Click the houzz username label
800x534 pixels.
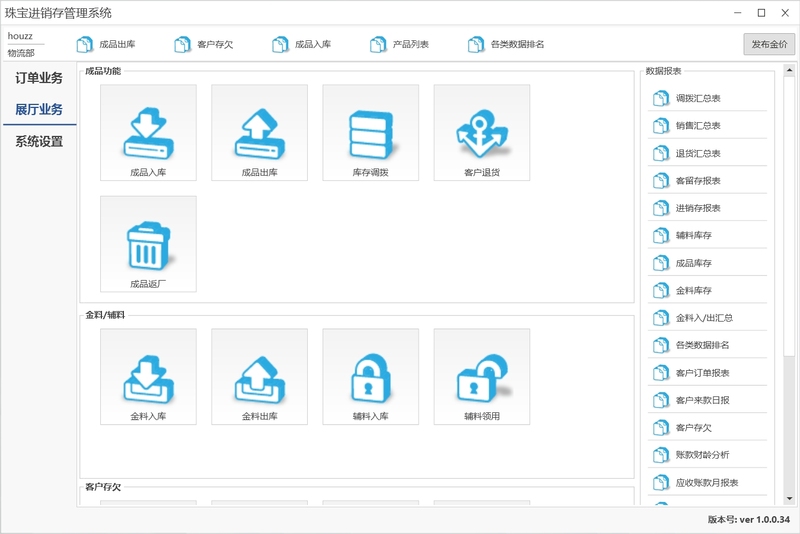(x=20, y=36)
